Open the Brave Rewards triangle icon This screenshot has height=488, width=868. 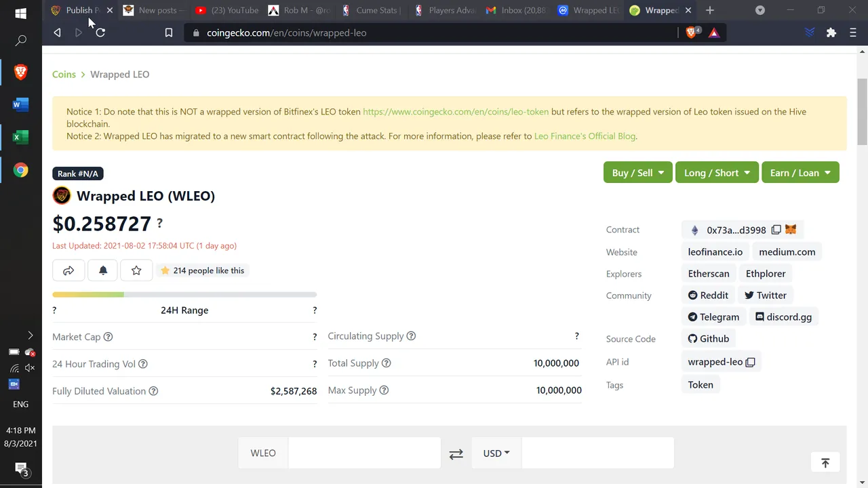(714, 33)
